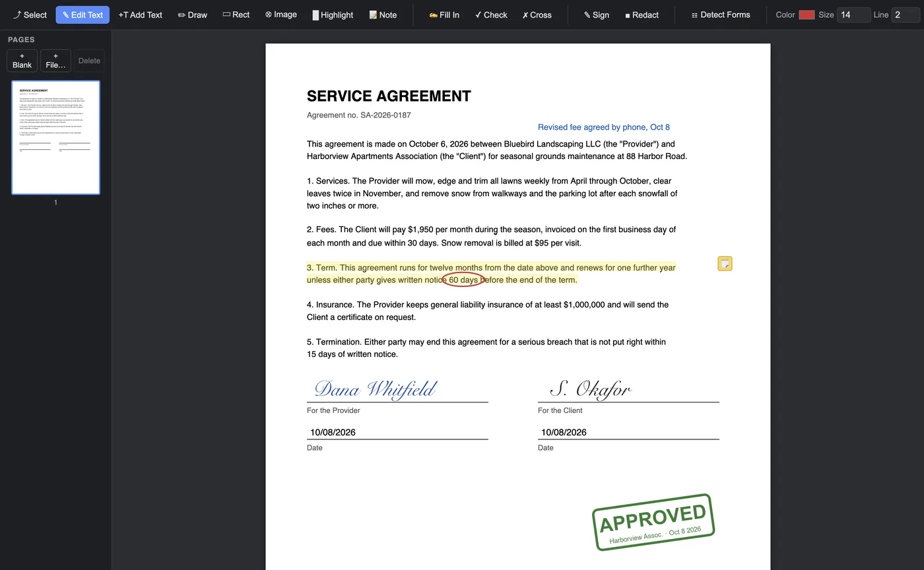This screenshot has width=924, height=570.
Task: Click the blue Revised fee note text
Action: (x=604, y=127)
